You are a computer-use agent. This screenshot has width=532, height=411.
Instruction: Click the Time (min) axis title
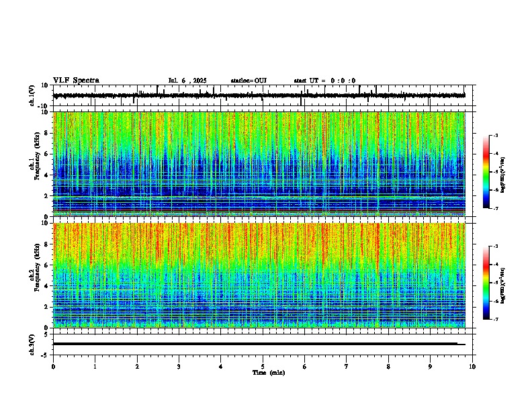pos(269,373)
